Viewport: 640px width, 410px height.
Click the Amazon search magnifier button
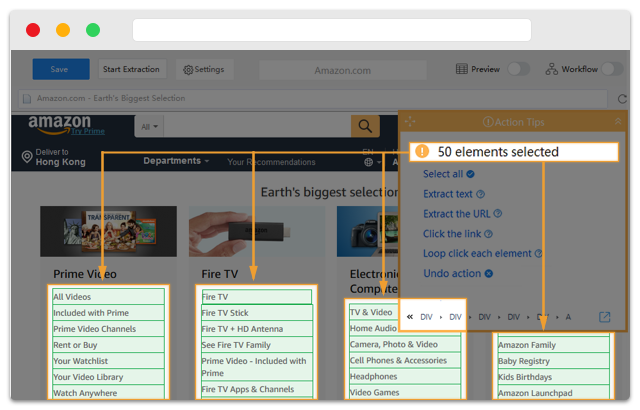coord(365,126)
